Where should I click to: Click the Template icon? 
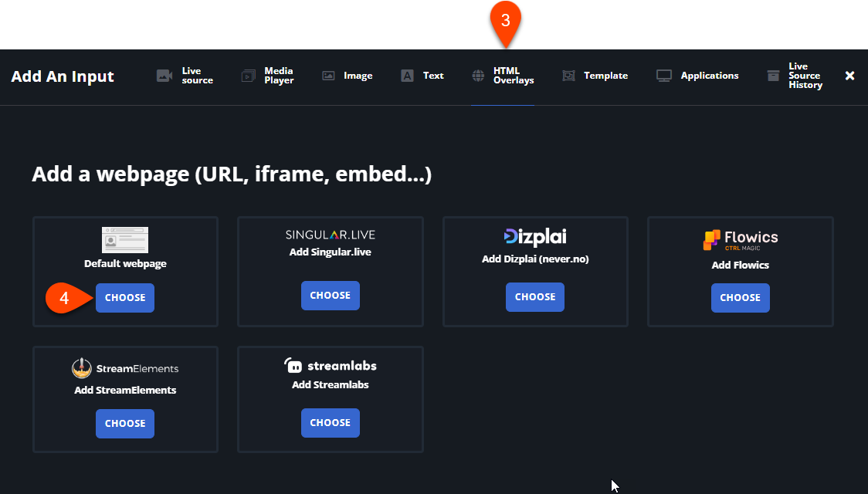[568, 76]
